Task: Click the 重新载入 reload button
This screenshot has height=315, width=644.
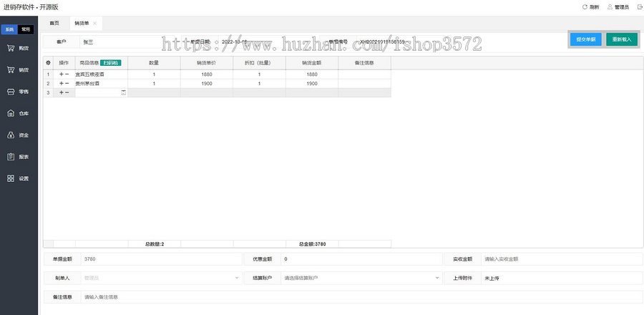Action: (622, 40)
